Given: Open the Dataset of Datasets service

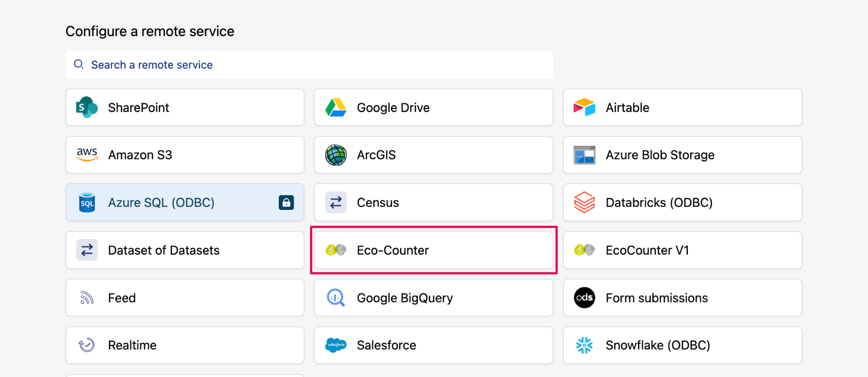Looking at the screenshot, I should point(185,250).
